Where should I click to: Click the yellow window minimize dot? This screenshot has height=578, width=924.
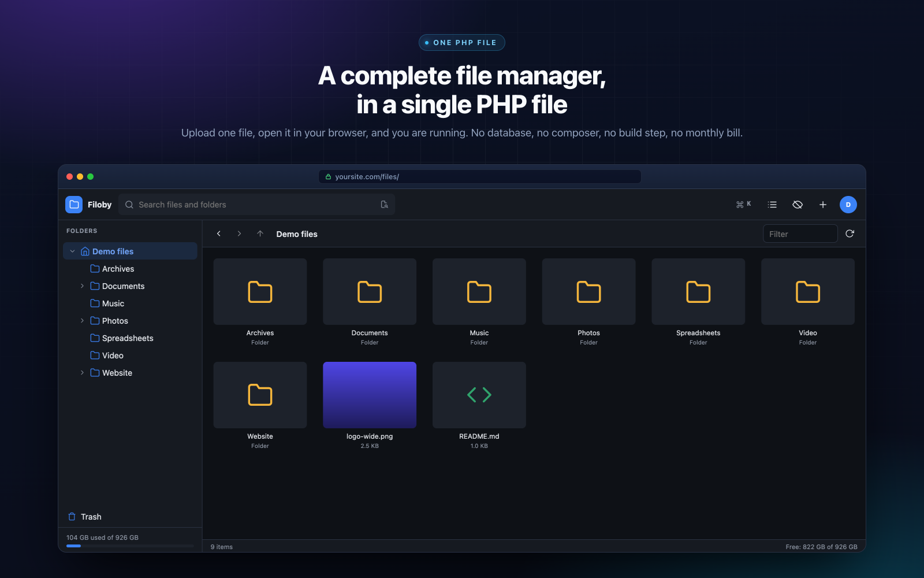80,177
